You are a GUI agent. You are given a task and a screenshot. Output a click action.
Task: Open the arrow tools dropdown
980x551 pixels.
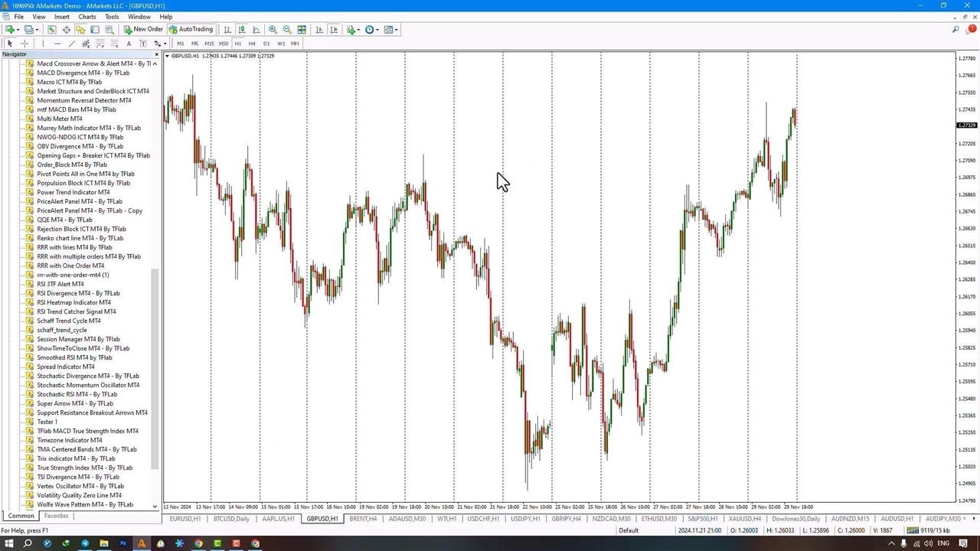pos(163,44)
